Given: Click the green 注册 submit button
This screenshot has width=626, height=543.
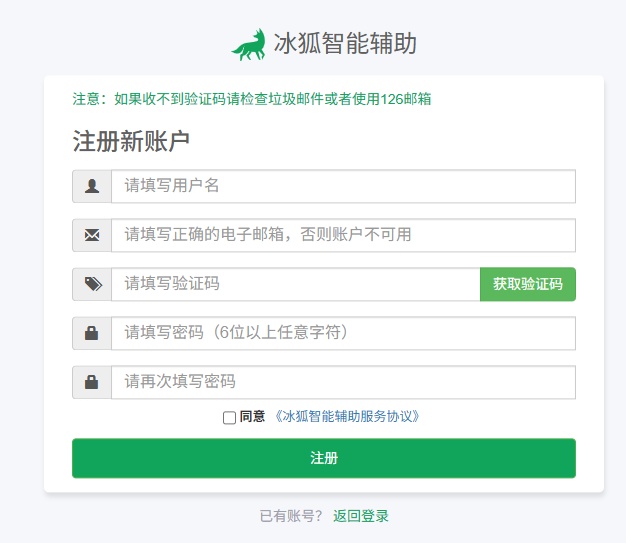Looking at the screenshot, I should [x=324, y=458].
